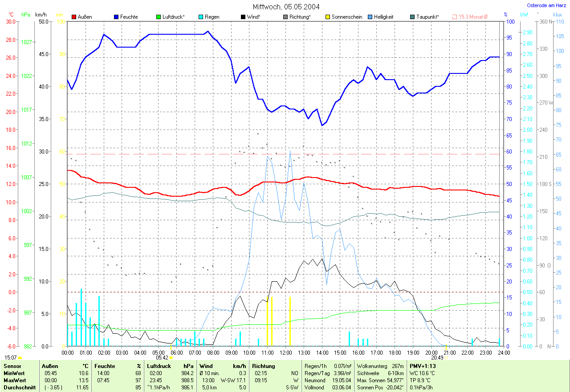Click the sunset marker at 20:49
This screenshot has height=392, width=570.
[x=447, y=357]
